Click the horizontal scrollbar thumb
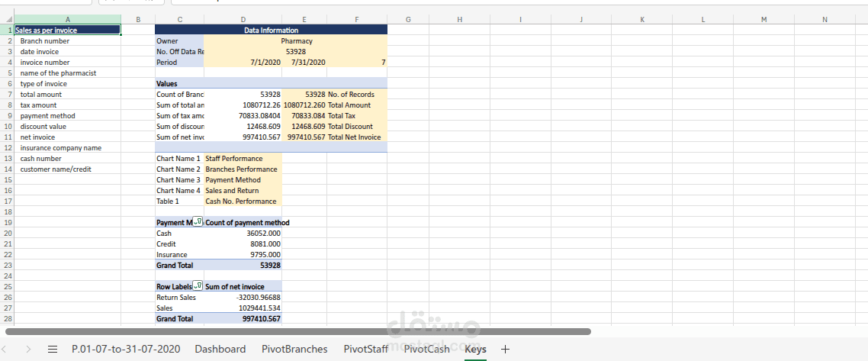Screen dimensions: 868x361 (x=297, y=332)
